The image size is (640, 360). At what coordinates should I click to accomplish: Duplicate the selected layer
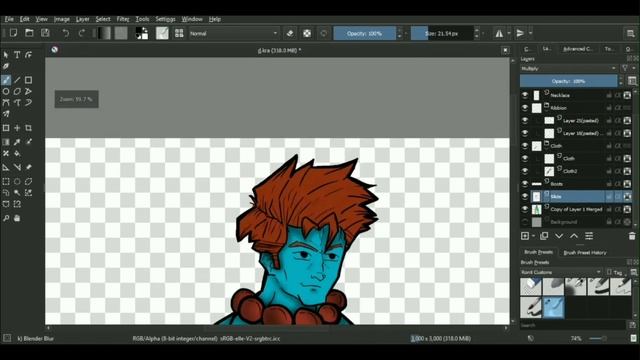coord(544,236)
